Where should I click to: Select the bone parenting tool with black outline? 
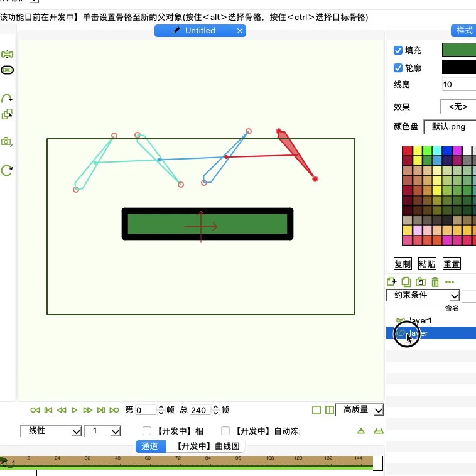click(x=7, y=70)
